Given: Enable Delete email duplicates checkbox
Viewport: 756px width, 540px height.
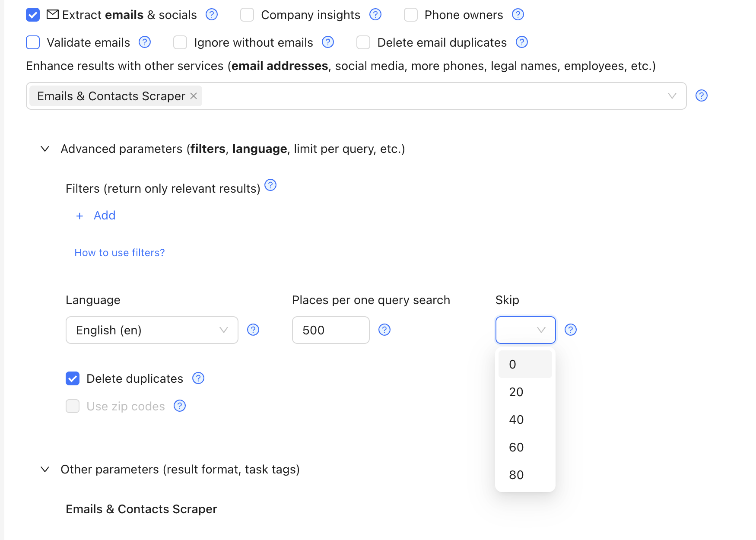Looking at the screenshot, I should [363, 42].
